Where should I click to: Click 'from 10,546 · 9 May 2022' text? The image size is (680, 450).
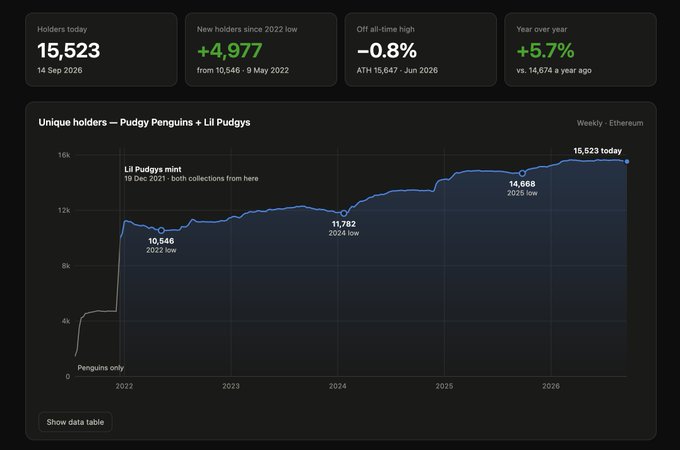(x=243, y=70)
